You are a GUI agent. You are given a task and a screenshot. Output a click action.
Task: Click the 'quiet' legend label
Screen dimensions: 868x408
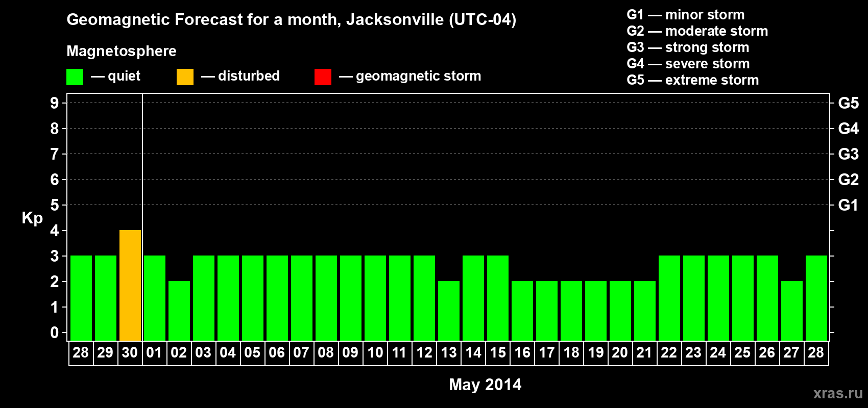(x=124, y=76)
